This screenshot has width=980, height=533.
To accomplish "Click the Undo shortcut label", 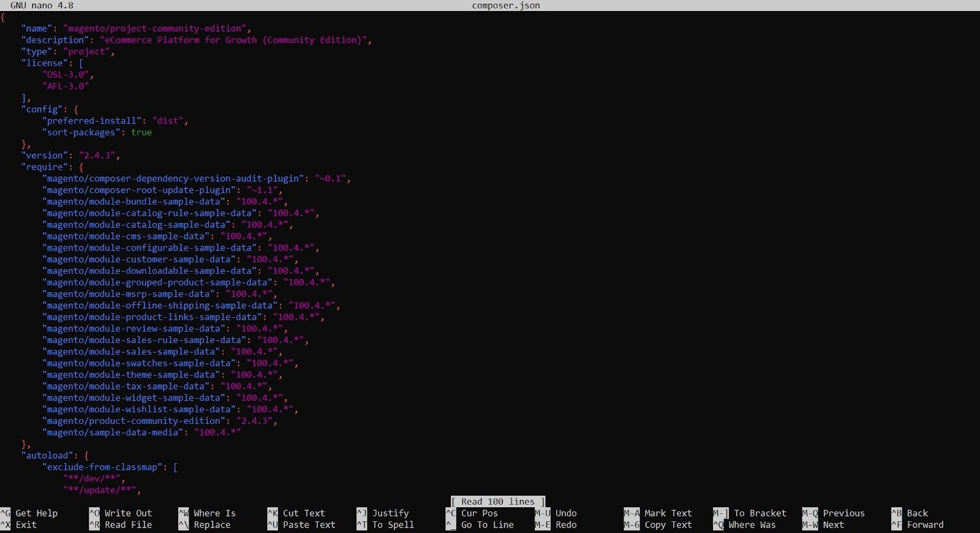I will (x=566, y=513).
